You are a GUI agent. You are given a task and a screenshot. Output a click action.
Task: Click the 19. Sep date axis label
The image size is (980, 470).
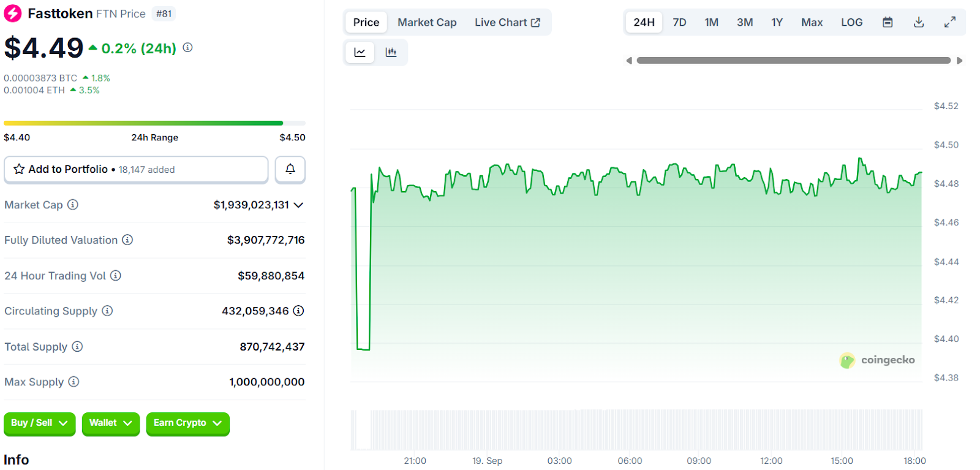click(488, 461)
